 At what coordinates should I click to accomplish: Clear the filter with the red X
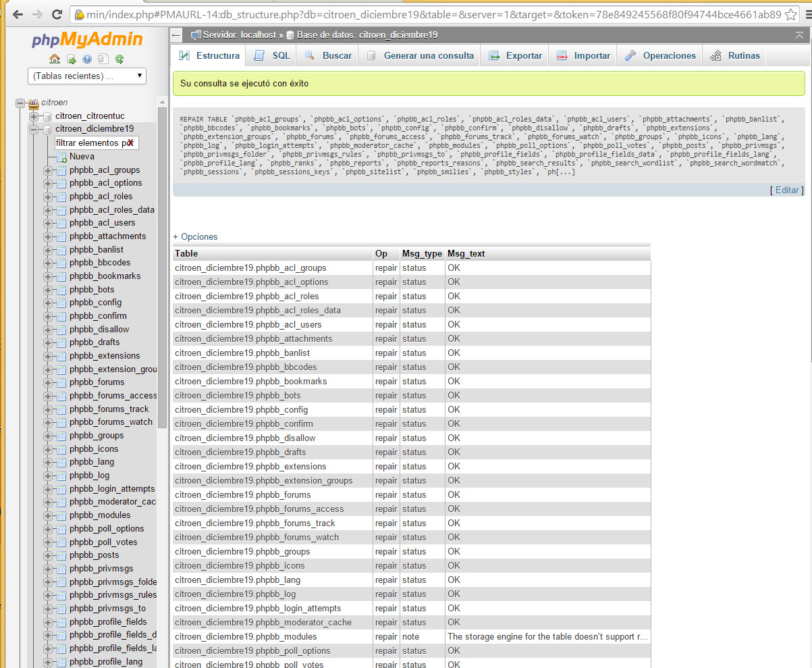130,143
